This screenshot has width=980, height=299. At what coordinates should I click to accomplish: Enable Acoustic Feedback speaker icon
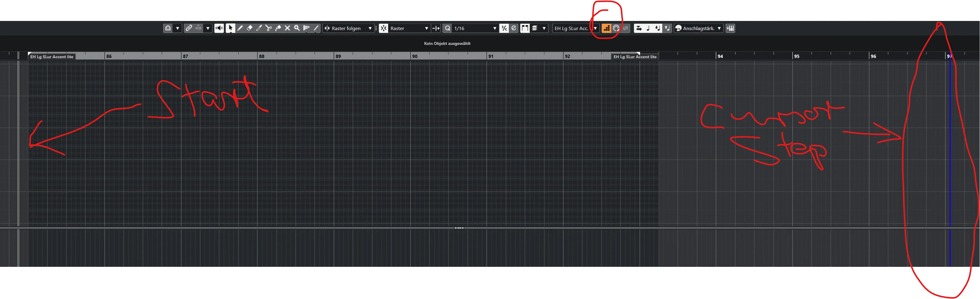tap(219, 28)
